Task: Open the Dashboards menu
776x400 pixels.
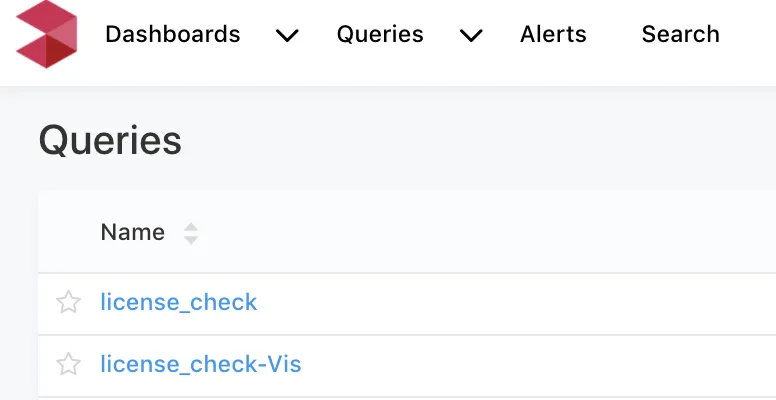Action: pyautogui.click(x=173, y=34)
